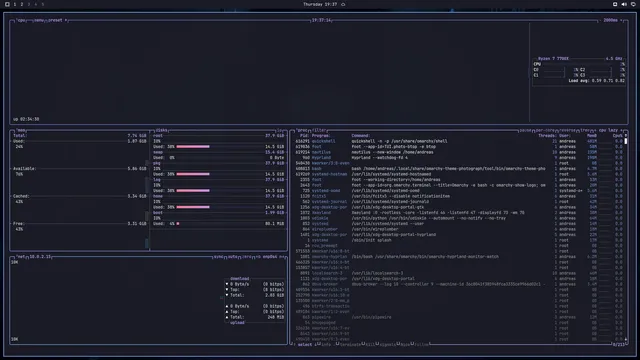
Task: Open the btop menu option
Action: (x=39, y=20)
